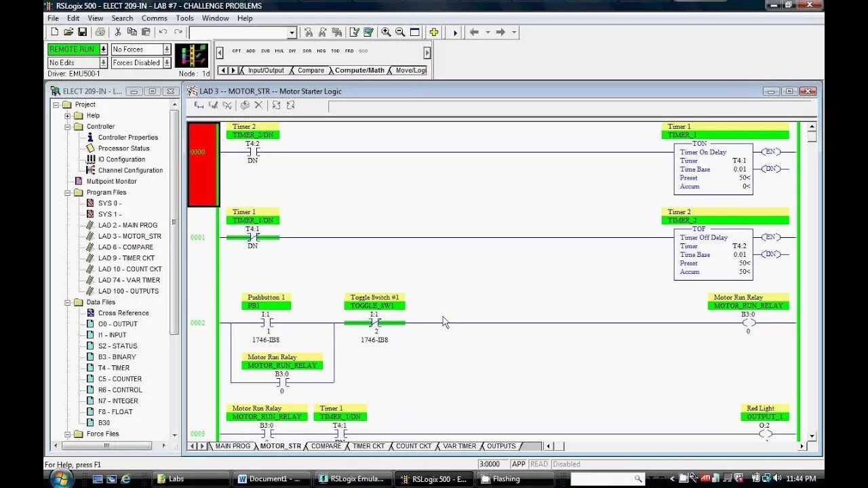Open the Tools menu
The height and width of the screenshot is (488, 868).
pos(184,18)
